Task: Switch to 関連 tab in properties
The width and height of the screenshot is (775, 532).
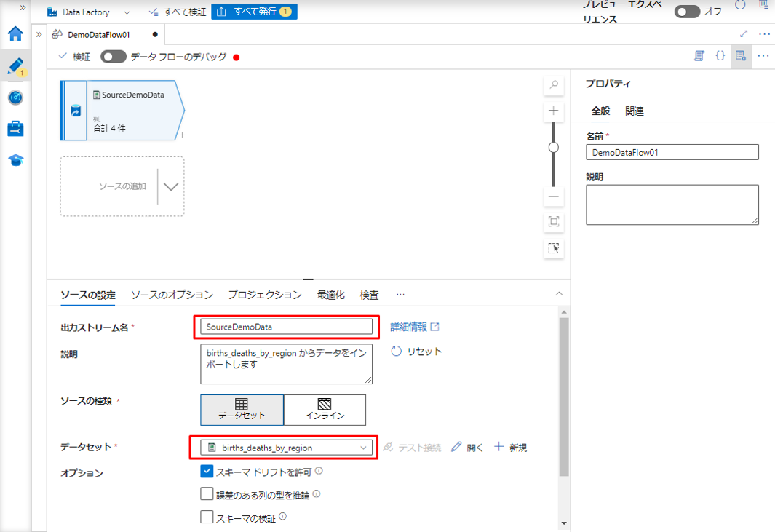Action: [634, 111]
